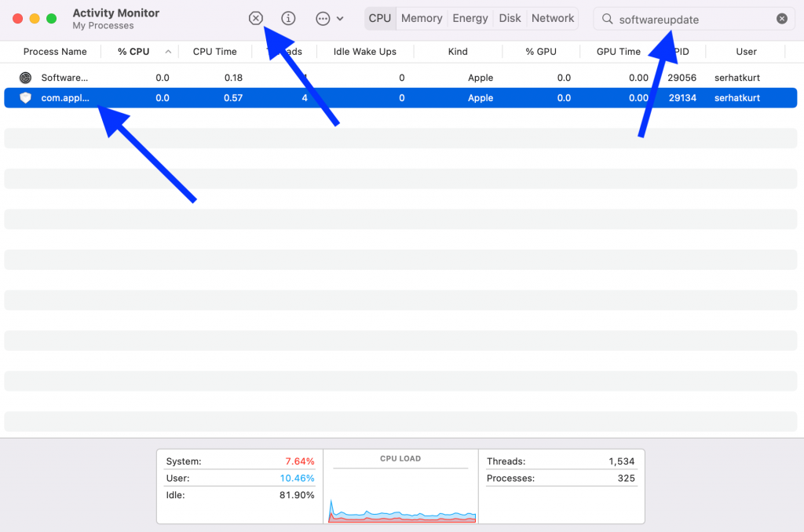Select the com.appl... process row

[400, 98]
